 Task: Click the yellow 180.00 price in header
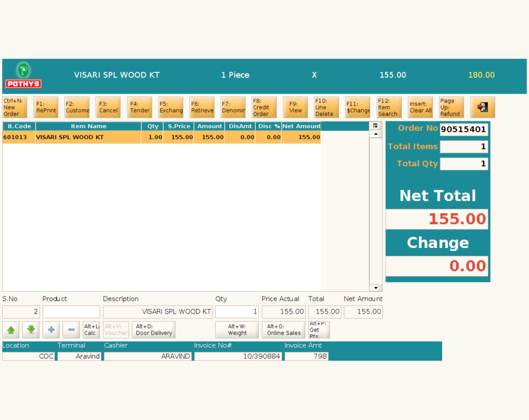(x=481, y=75)
